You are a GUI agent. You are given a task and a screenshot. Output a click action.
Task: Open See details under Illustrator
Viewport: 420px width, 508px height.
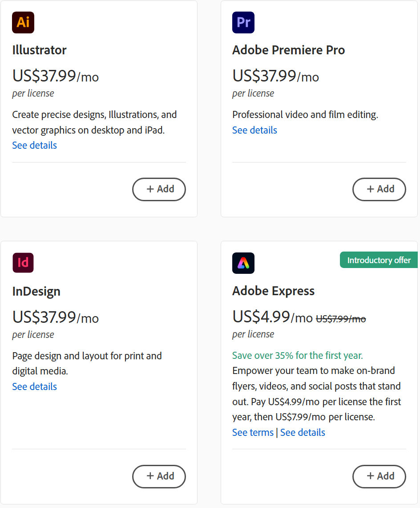(35, 145)
